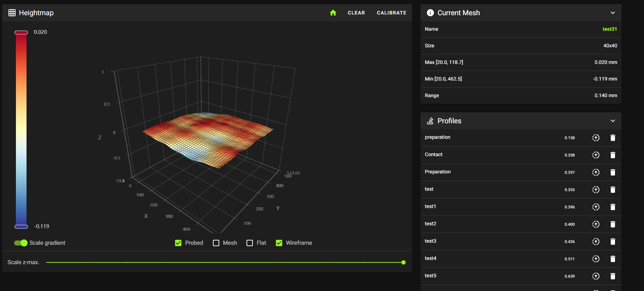Click the Profiles stack icon

coord(430,121)
